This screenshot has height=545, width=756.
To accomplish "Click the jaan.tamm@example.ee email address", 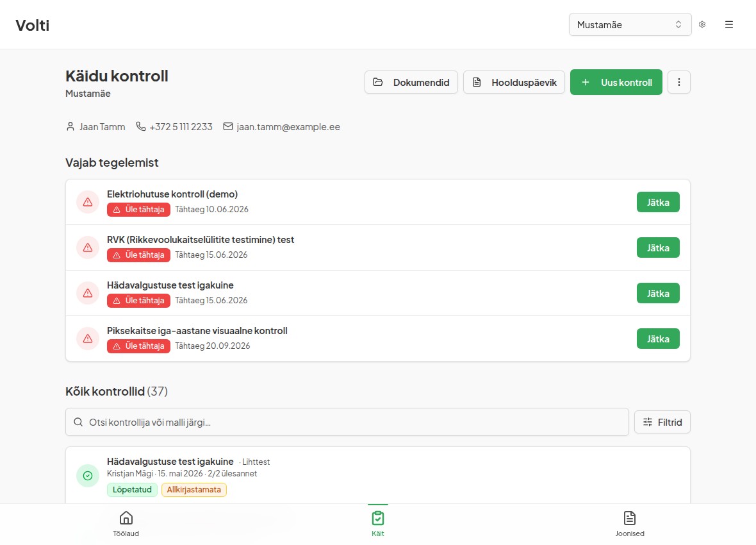I will tap(288, 127).
